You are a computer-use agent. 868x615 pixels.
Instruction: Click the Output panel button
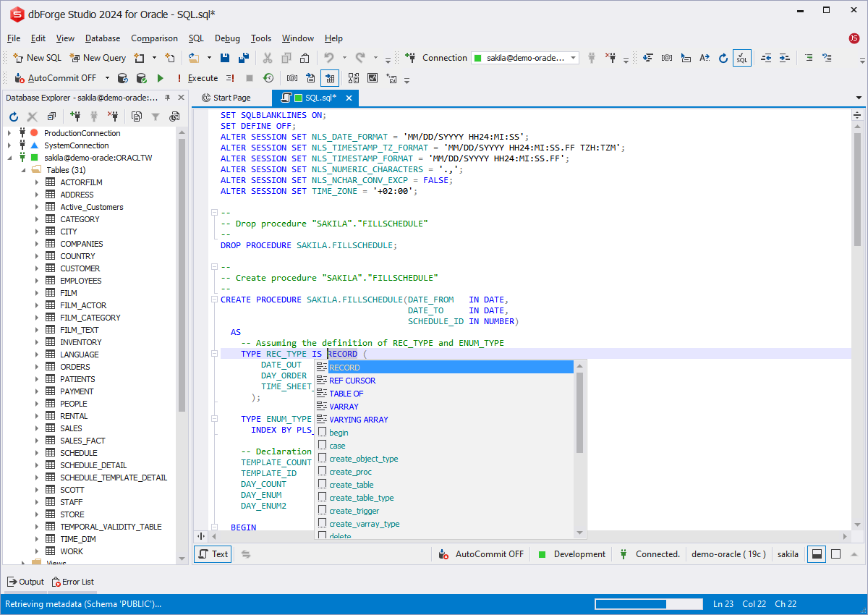click(26, 582)
